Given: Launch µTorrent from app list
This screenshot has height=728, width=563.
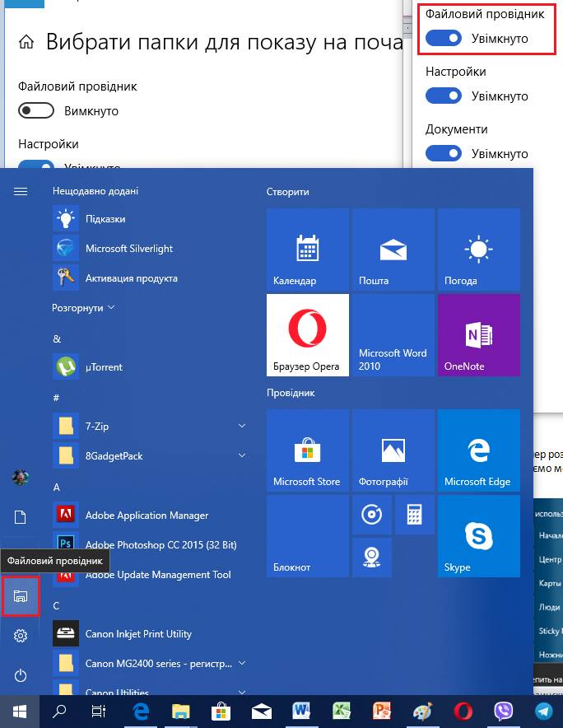Looking at the screenshot, I should 151,366.
